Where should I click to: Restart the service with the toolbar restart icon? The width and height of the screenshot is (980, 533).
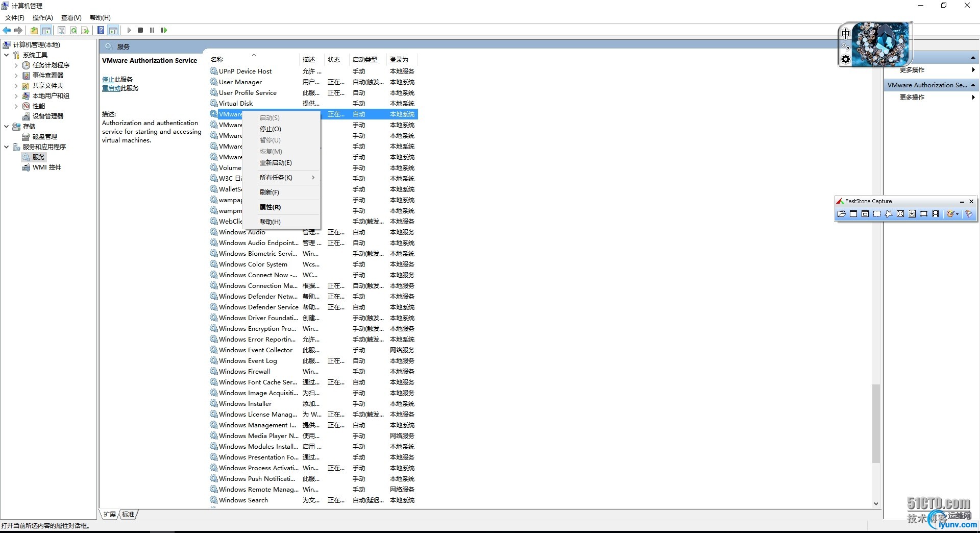[x=164, y=30]
